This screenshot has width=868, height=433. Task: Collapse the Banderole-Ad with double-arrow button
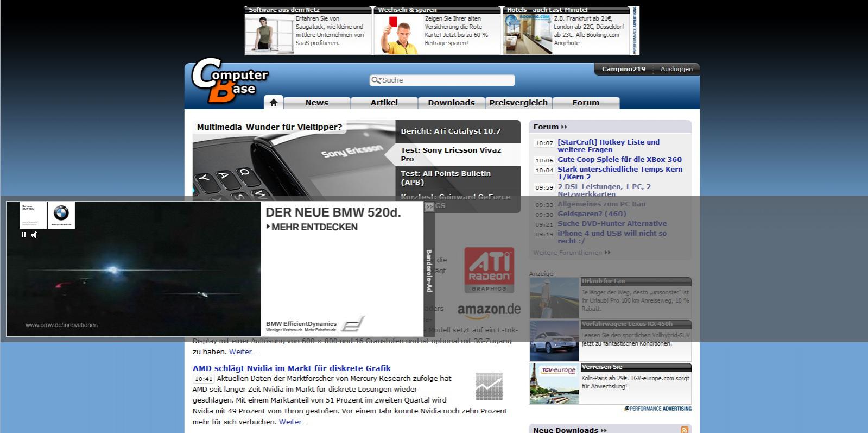pos(429,207)
